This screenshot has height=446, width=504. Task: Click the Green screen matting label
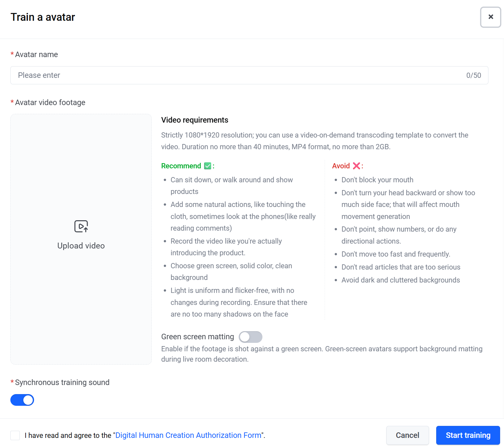tap(198, 337)
